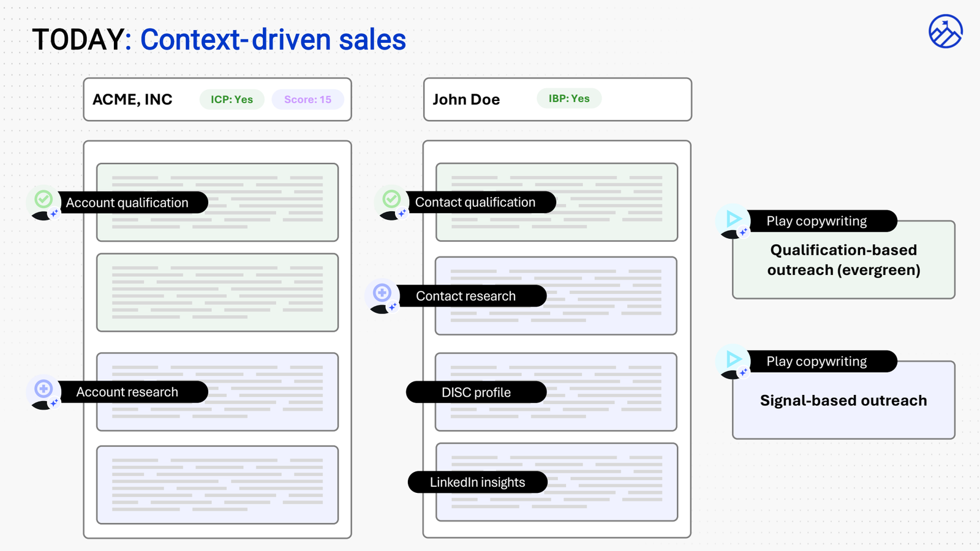Click the John Doe contact name
Viewport: 980px width, 551px height.
click(x=466, y=99)
